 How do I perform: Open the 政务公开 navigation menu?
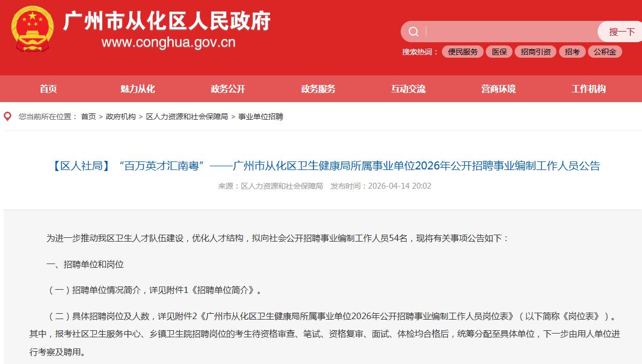click(x=229, y=89)
